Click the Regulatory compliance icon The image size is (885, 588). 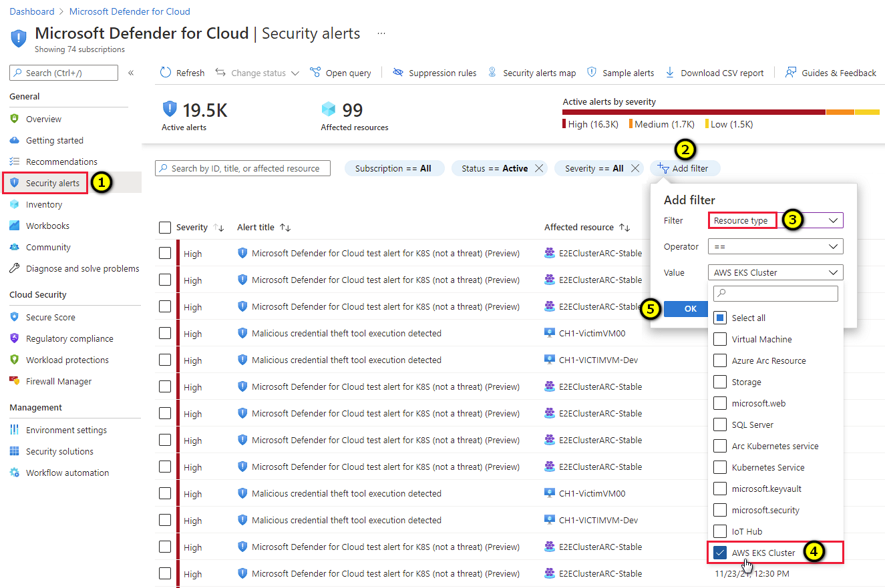click(15, 338)
